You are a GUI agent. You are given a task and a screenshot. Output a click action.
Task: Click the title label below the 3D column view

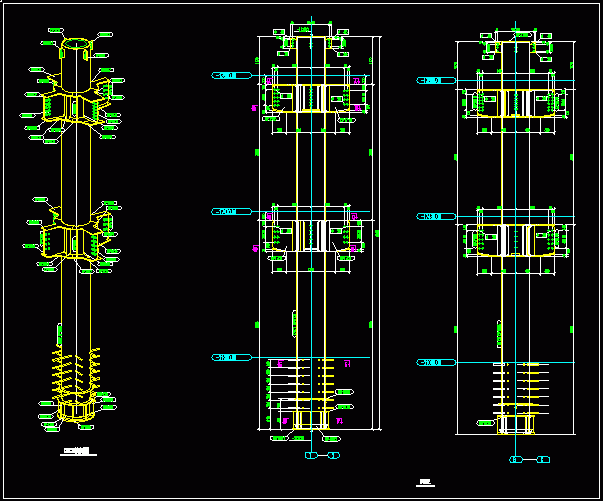[77, 452]
